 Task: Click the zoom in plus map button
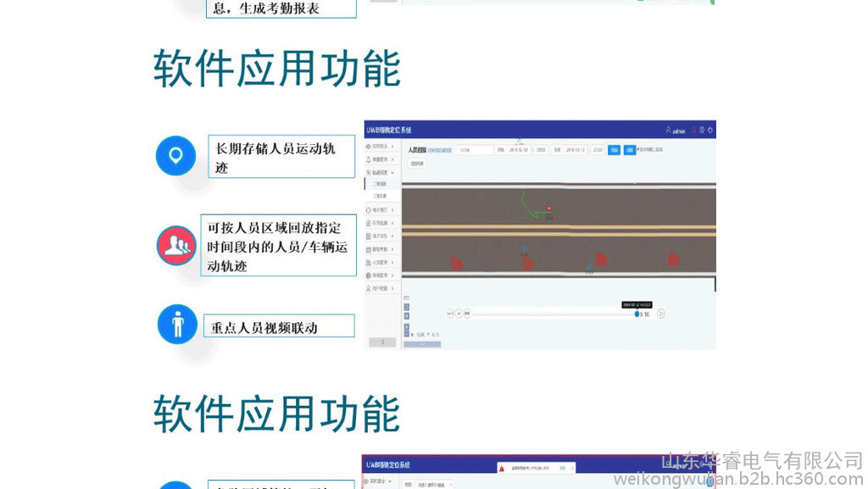pyautogui.click(x=406, y=327)
